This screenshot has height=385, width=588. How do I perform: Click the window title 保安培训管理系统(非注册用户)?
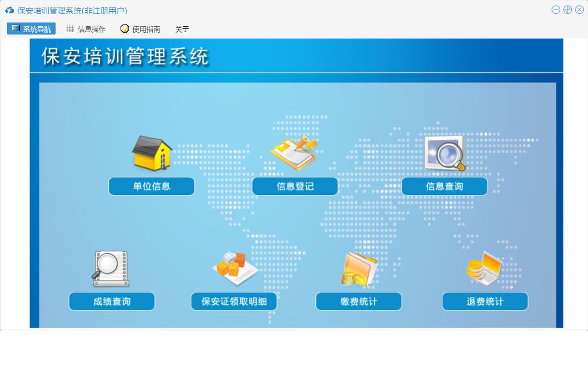72,11
